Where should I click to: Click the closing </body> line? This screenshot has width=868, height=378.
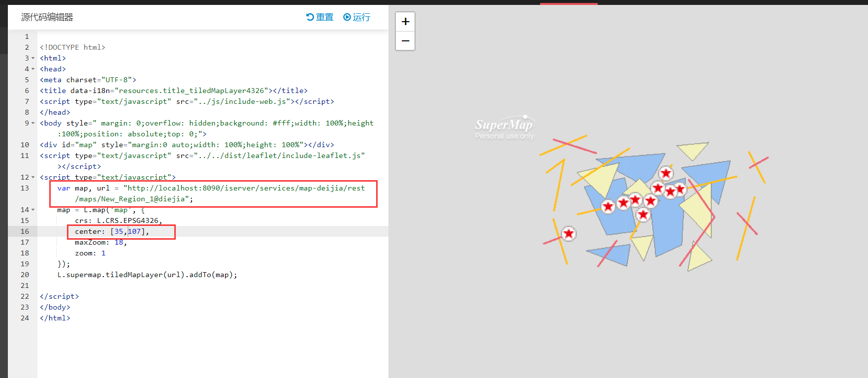[x=55, y=307]
